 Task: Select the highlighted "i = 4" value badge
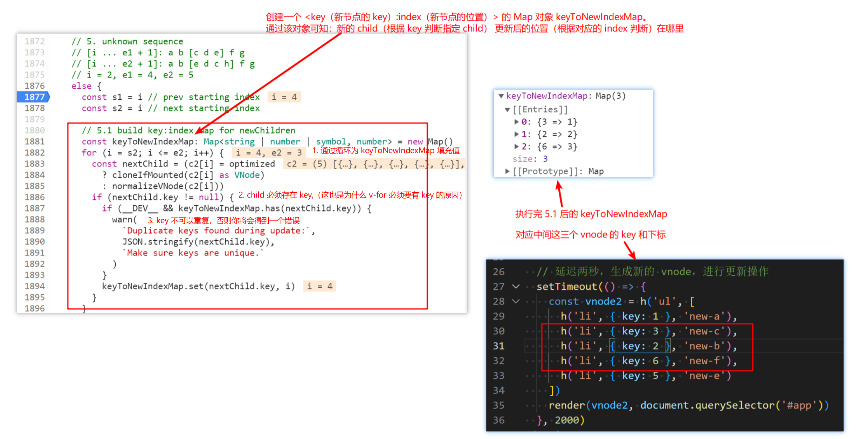(284, 97)
